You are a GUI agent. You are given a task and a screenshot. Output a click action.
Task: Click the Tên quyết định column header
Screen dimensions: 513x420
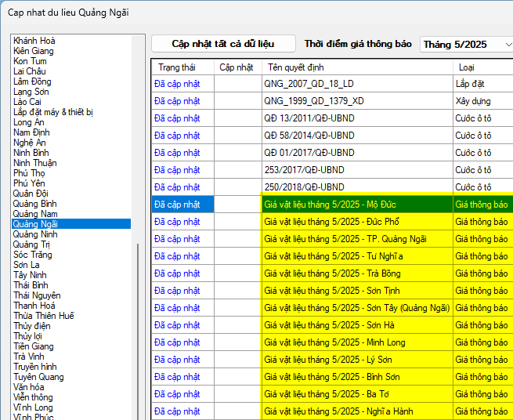pos(358,67)
